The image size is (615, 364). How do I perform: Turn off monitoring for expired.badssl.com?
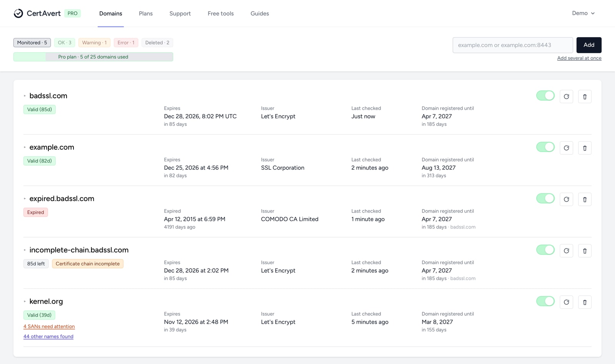545,199
